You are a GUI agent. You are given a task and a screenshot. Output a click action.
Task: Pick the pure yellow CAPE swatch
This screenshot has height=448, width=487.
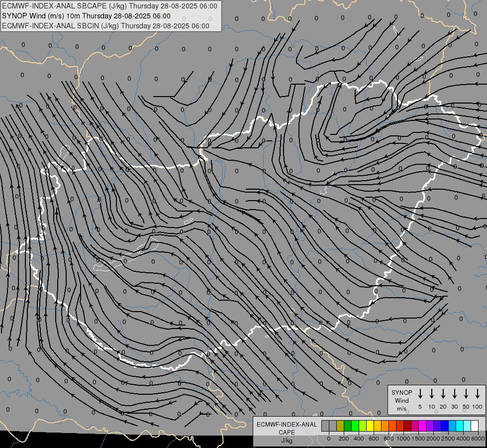coord(370,426)
